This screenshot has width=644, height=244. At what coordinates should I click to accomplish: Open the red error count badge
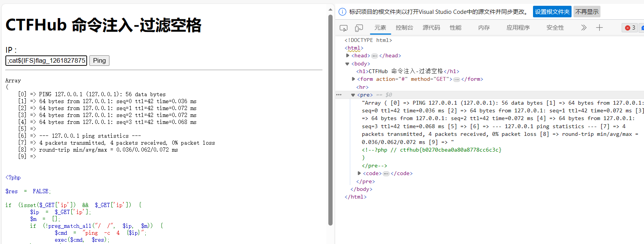630,28
